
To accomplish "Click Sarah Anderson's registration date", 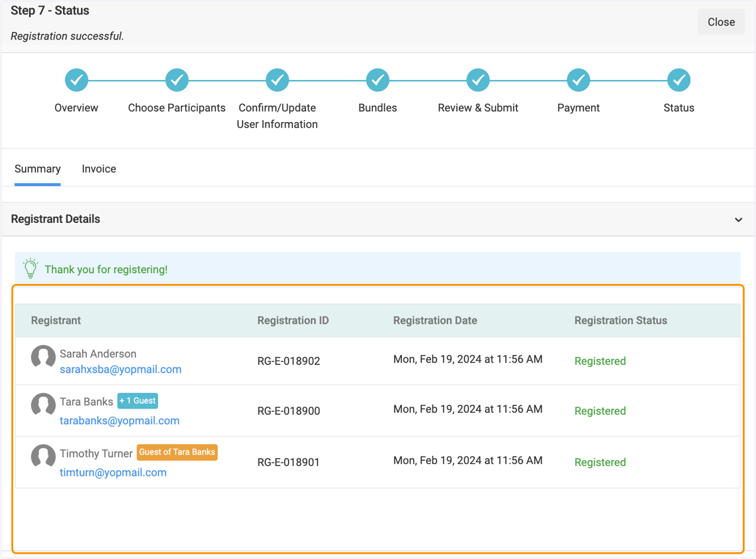I will [x=468, y=359].
